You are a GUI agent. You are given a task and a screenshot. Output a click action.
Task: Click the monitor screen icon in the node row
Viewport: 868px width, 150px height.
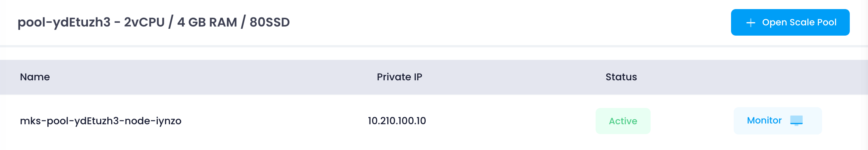796,120
